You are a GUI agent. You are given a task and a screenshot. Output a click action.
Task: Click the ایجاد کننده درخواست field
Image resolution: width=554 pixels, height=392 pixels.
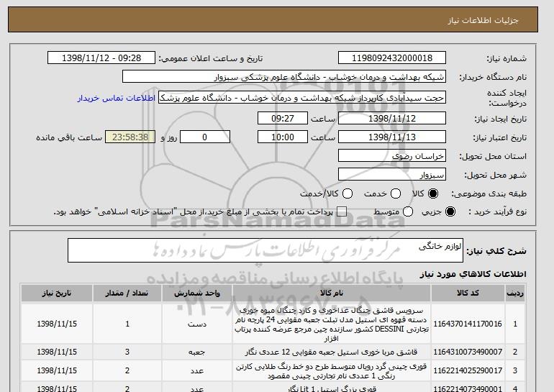coord(302,98)
